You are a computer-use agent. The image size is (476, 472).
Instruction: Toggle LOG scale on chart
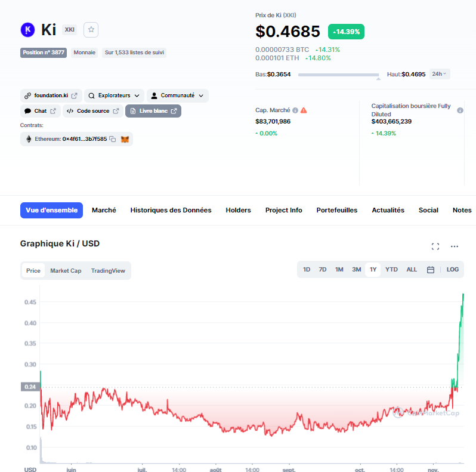click(x=452, y=269)
